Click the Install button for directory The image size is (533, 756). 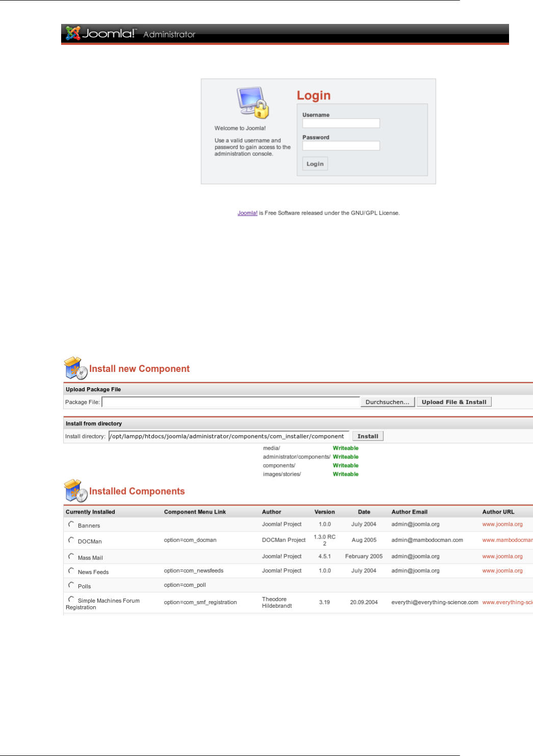coord(368,436)
